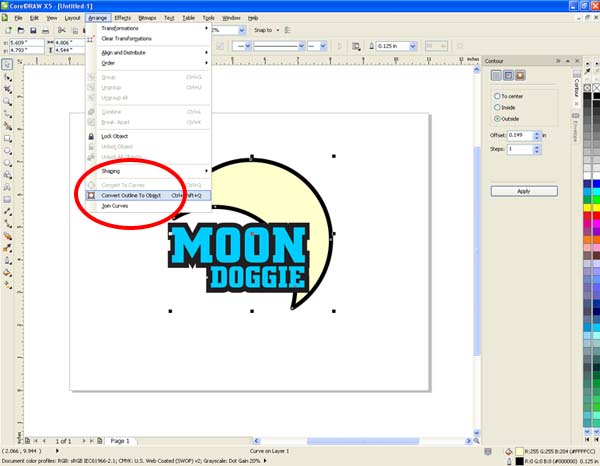The image size is (600, 466).
Task: Select the Polygon tool in toolbox
Action: point(7,163)
